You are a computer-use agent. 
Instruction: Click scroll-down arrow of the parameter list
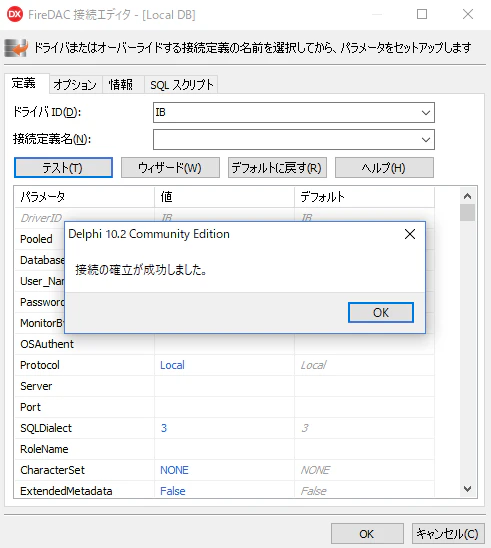click(467, 489)
